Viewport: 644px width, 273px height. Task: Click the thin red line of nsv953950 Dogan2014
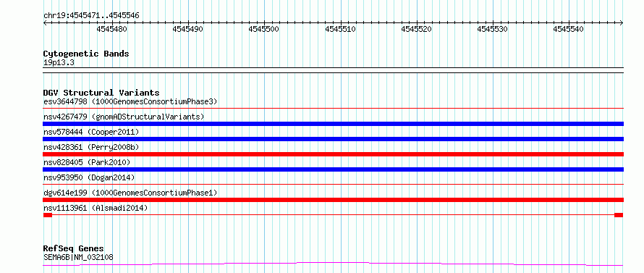tap(334, 185)
